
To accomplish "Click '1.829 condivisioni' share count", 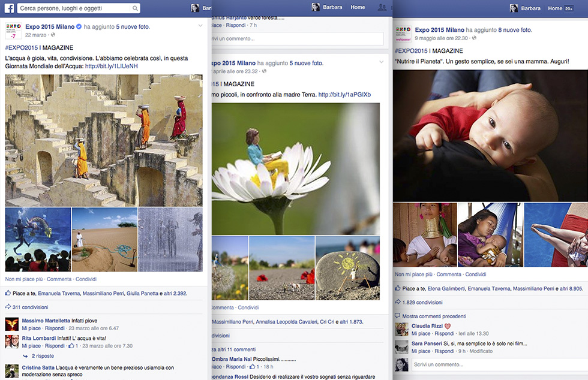I will (x=422, y=303).
